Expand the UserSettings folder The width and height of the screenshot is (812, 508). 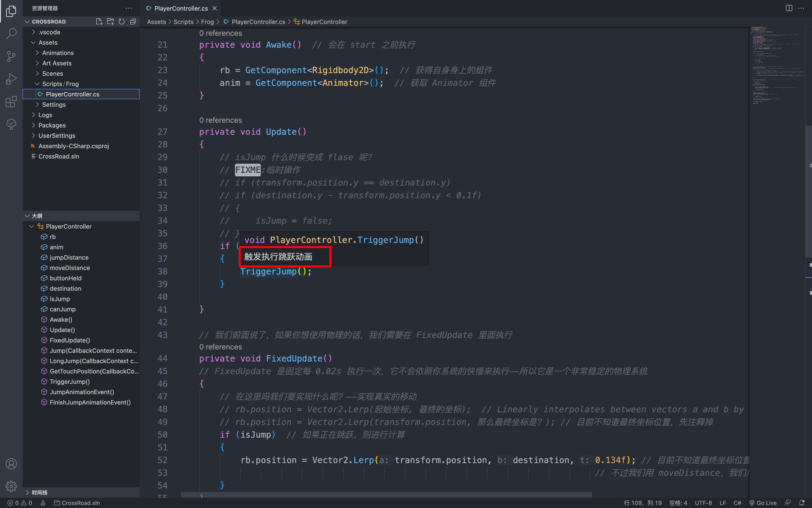(x=81, y=136)
